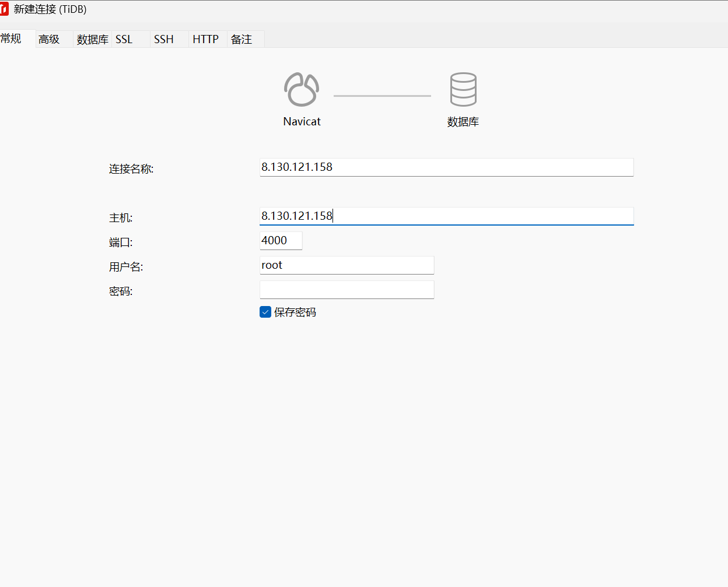Viewport: 728px width, 587px height.
Task: Focus the empty 密码 password field
Action: (x=346, y=290)
